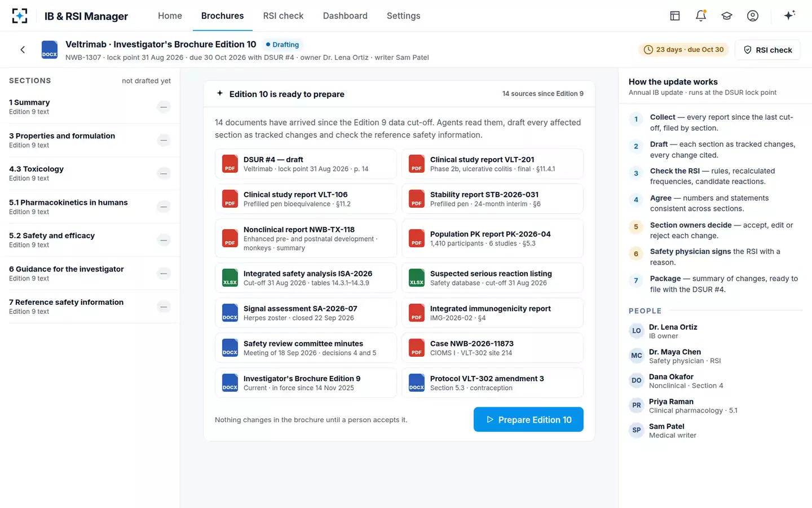Viewport: 812px width, 508px height.
Task: Open Integrated immunogenicity report
Action: pos(492,313)
